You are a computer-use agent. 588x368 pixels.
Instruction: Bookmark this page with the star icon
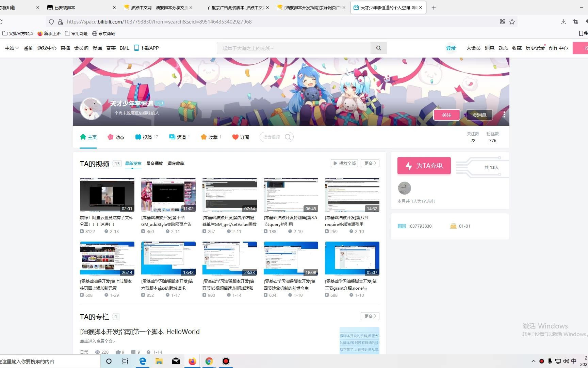tap(512, 22)
